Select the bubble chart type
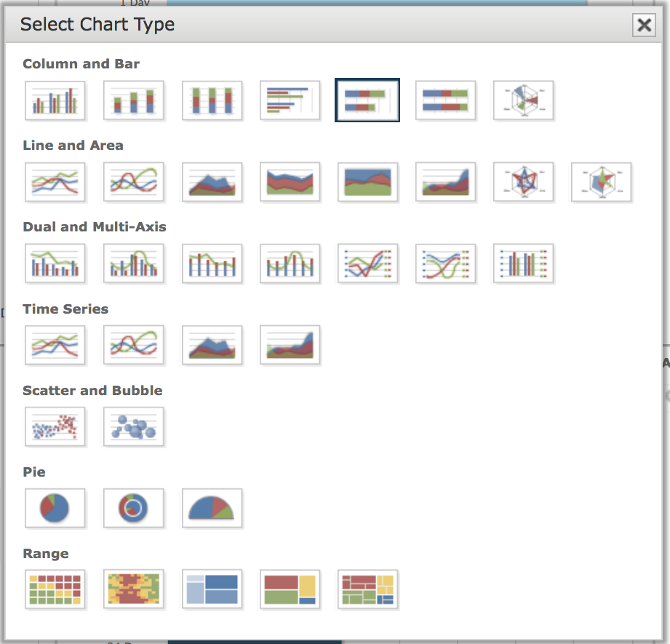 click(x=133, y=427)
